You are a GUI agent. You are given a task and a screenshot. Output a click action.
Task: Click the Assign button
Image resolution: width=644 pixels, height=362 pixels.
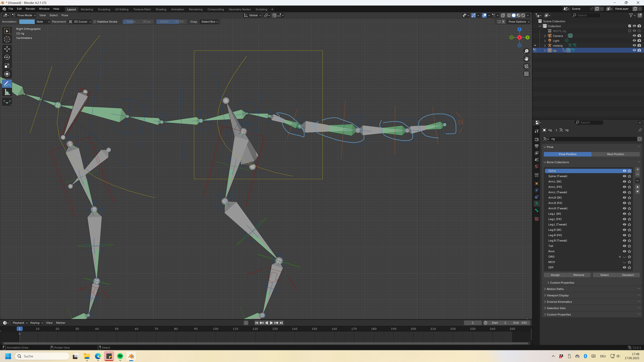point(555,275)
